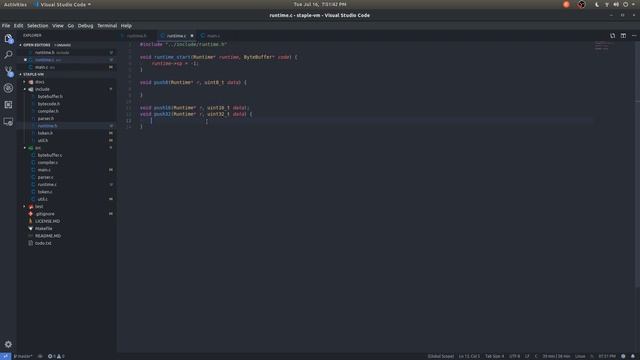The image size is (640, 360).
Task: Open the Go menu
Action: point(71,26)
